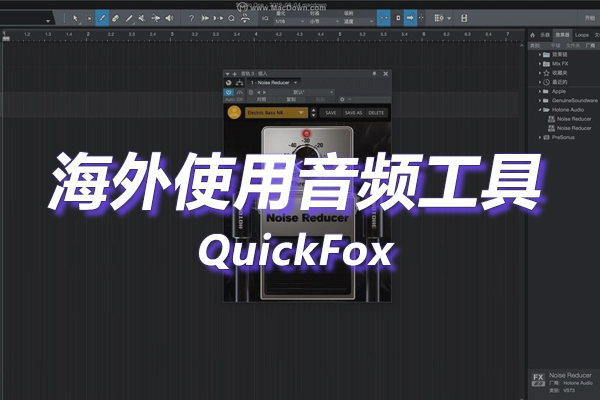Click the magnifier zoom icon in toolbar
The image size is (600, 400).
(231, 18)
